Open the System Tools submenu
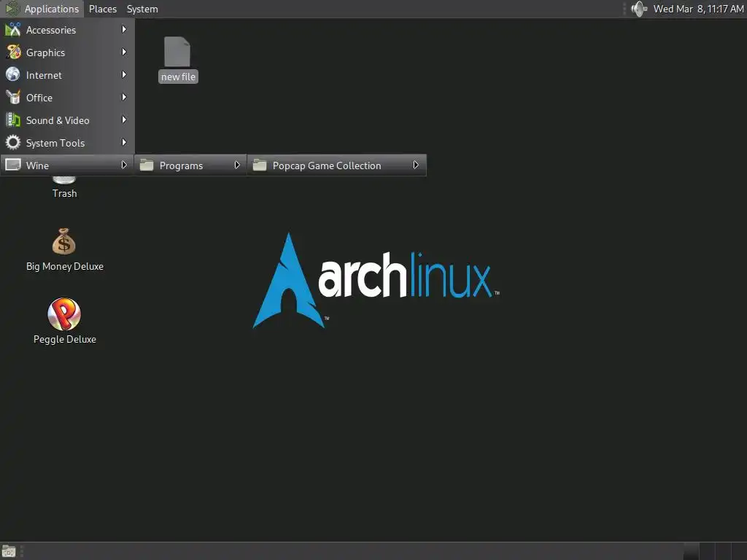Image resolution: width=747 pixels, height=560 pixels. 67,143
